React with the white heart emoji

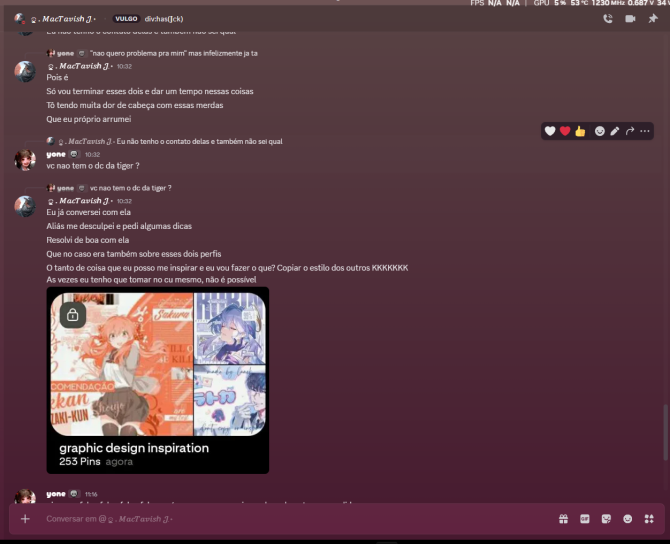tap(550, 131)
